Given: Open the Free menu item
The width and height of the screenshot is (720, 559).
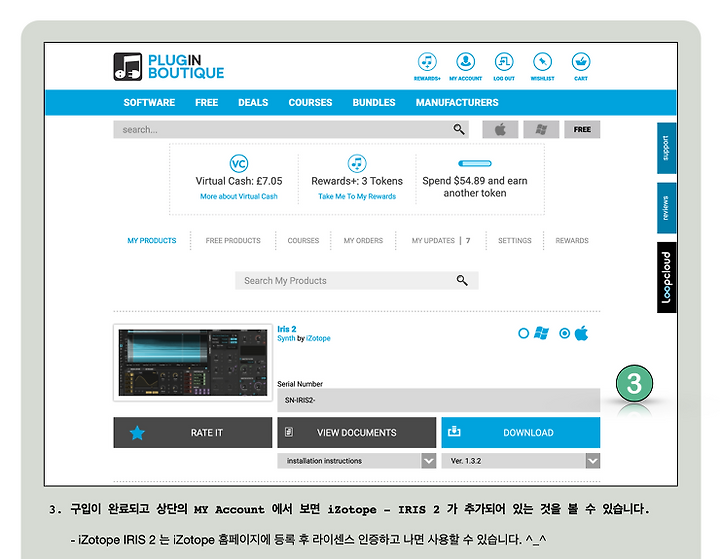Looking at the screenshot, I should (207, 102).
